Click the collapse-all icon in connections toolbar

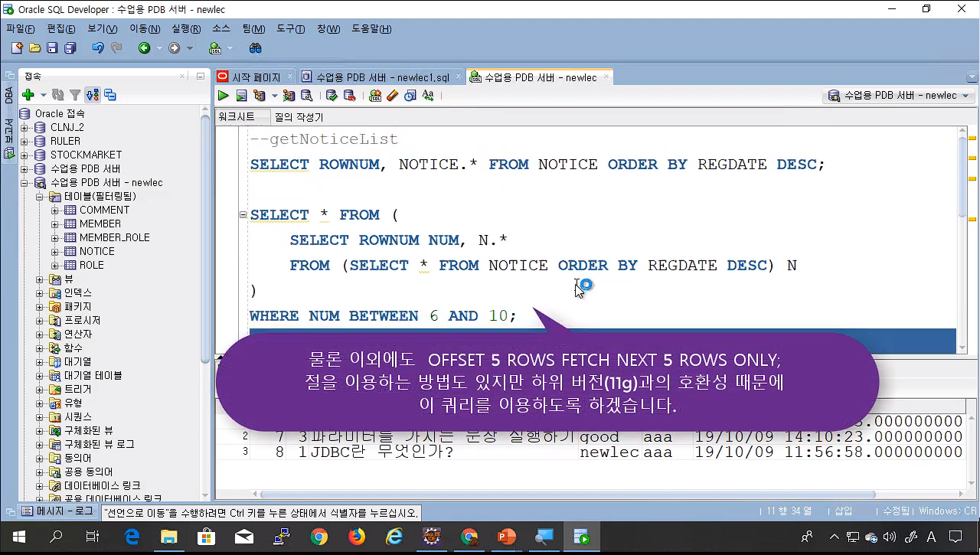pos(110,95)
